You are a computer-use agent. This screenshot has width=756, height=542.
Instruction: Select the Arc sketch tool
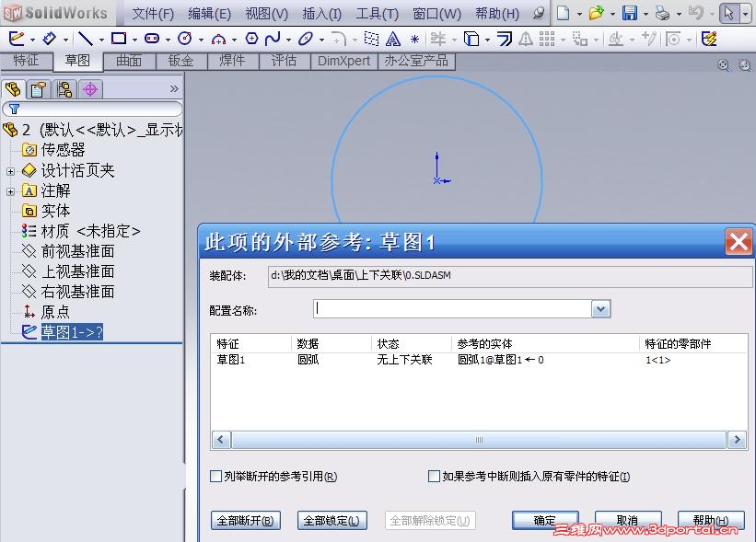coord(218,39)
